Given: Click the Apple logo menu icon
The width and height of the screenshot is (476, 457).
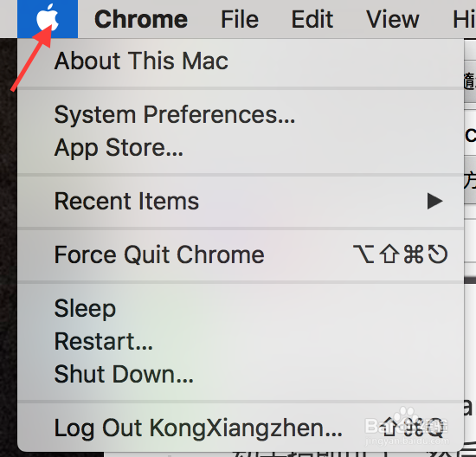Looking at the screenshot, I should [x=48, y=19].
